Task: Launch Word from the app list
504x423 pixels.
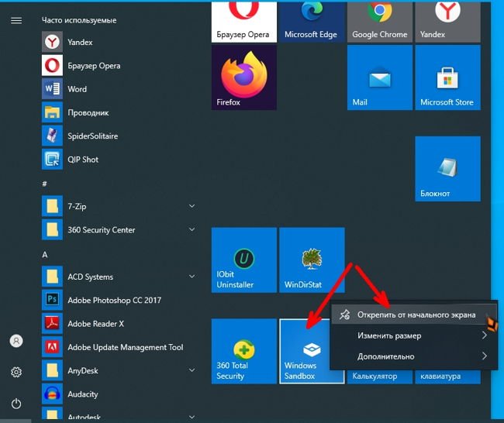Action: coord(119,89)
